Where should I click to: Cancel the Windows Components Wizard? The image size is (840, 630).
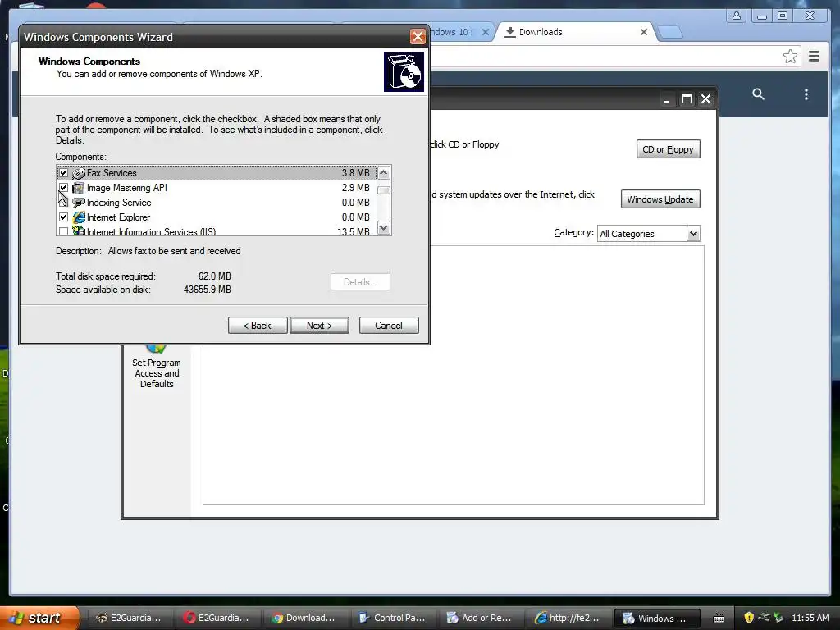pos(389,325)
